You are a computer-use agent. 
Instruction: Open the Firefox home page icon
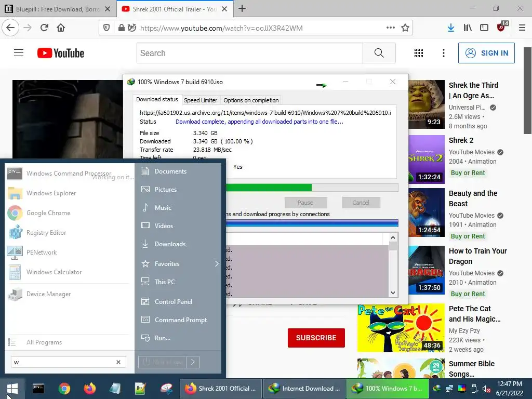[x=61, y=28]
